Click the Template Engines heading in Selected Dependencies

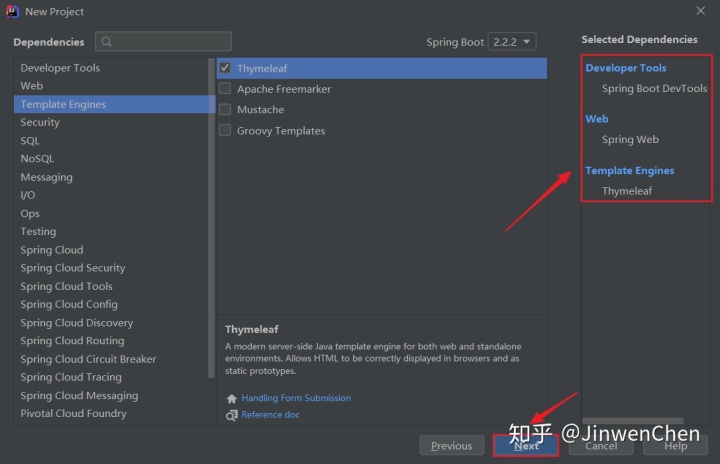pos(630,170)
